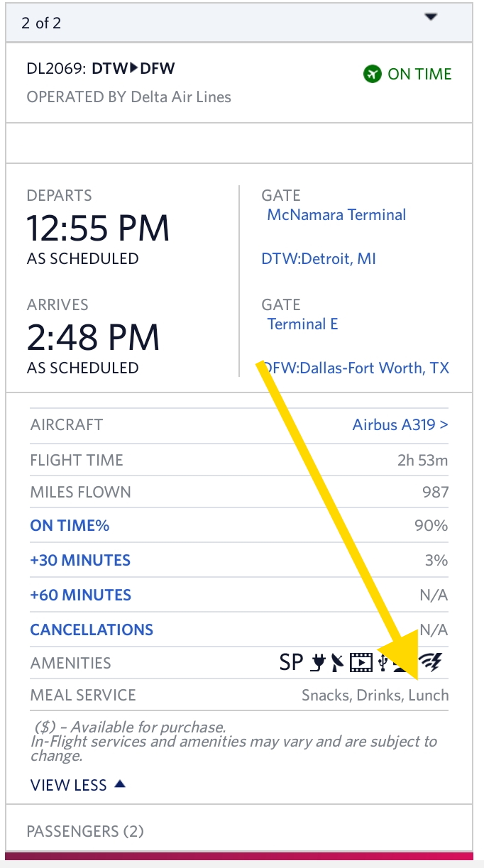Click the +60 MINUTES delay link
Image resolution: width=484 pixels, height=868 pixels.
[x=80, y=595]
